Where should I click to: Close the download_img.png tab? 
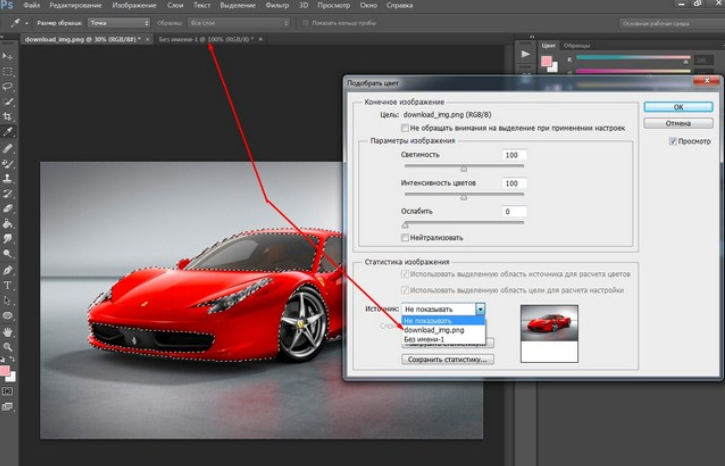[147, 39]
